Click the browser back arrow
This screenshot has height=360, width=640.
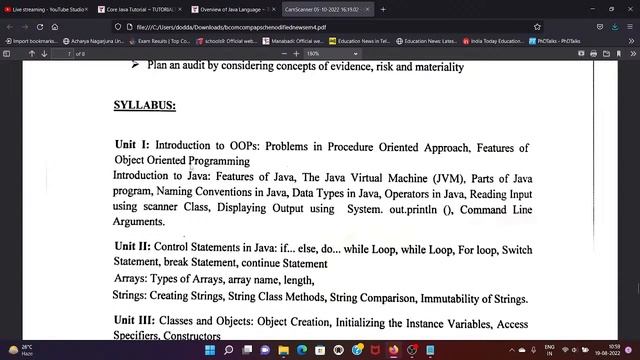coord(10,27)
